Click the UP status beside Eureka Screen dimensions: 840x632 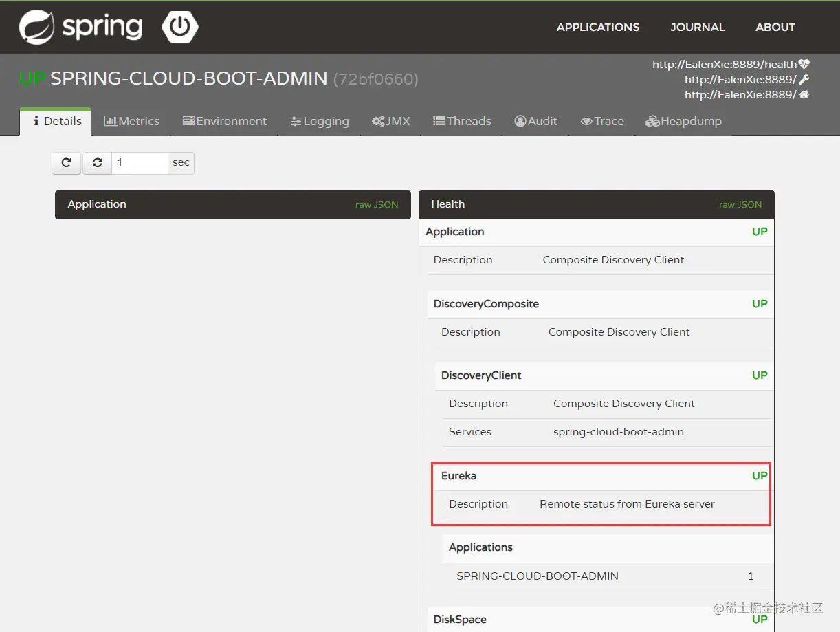(760, 476)
